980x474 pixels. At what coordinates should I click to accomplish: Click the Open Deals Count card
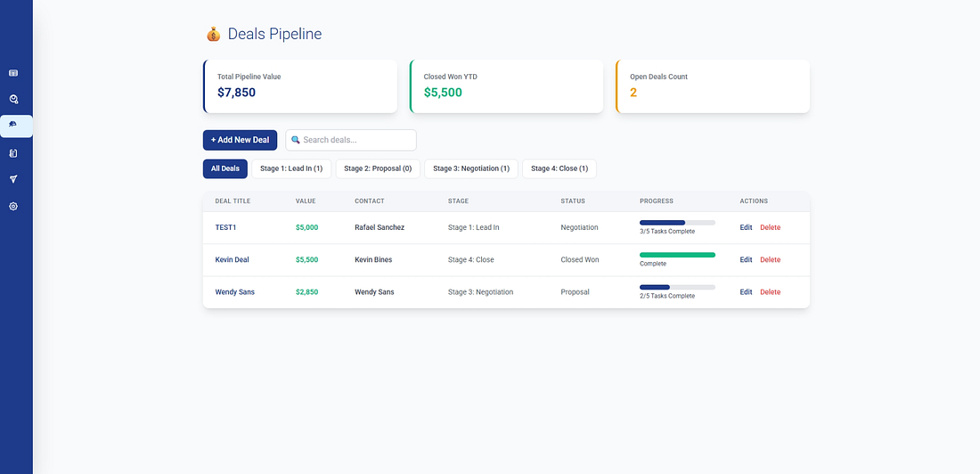tap(713, 86)
